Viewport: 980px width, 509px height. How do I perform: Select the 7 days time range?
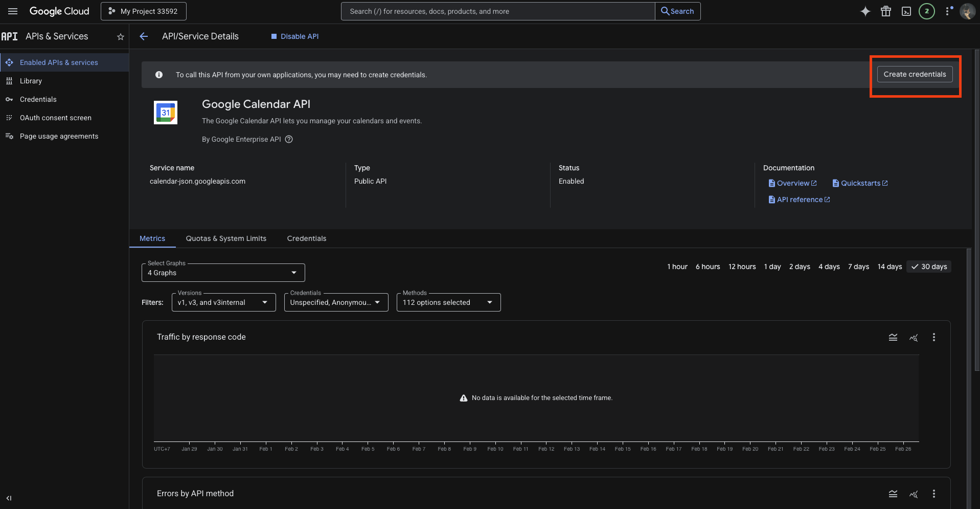[858, 267]
